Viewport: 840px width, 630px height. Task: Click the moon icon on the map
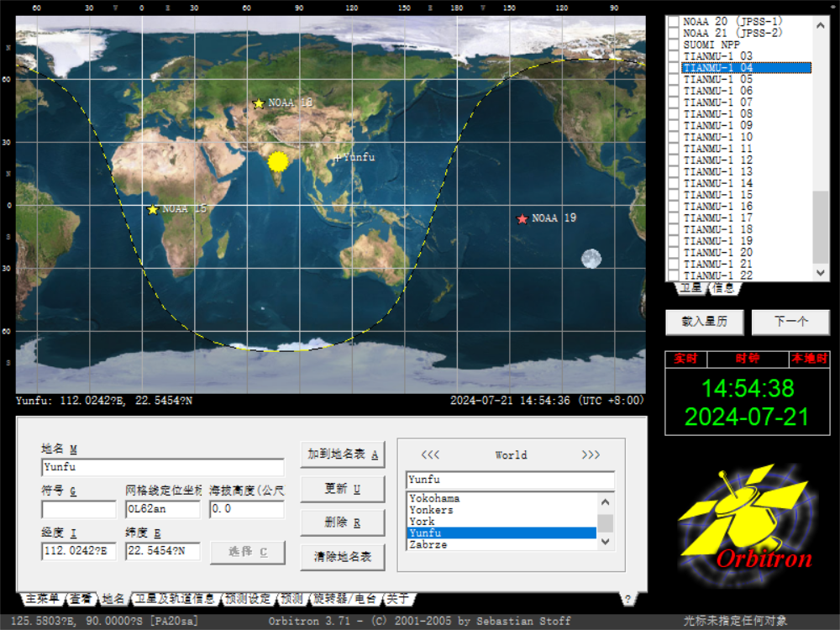(x=591, y=258)
